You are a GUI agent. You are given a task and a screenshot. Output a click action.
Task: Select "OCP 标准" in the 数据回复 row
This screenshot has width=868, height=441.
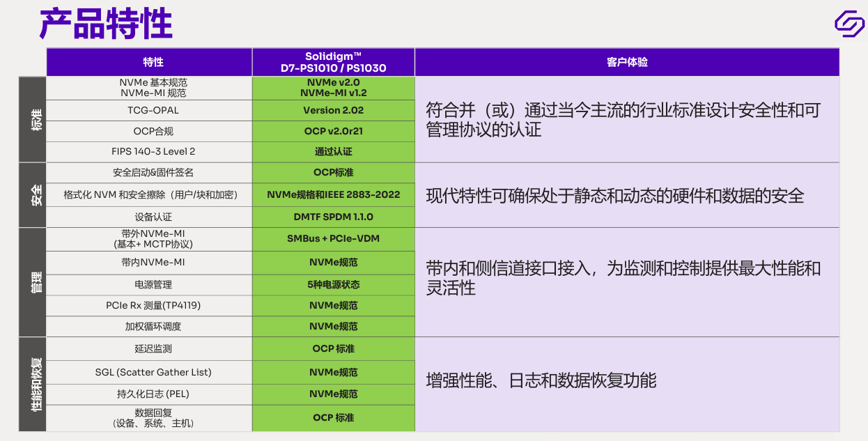pos(333,418)
